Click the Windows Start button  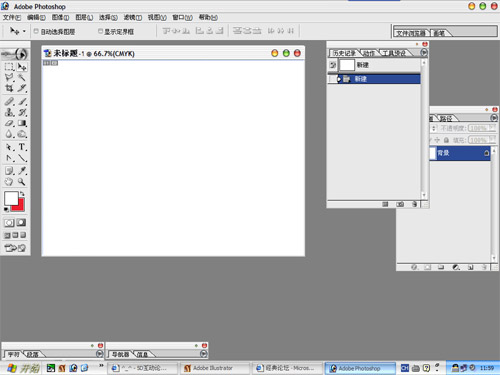pos(23,368)
